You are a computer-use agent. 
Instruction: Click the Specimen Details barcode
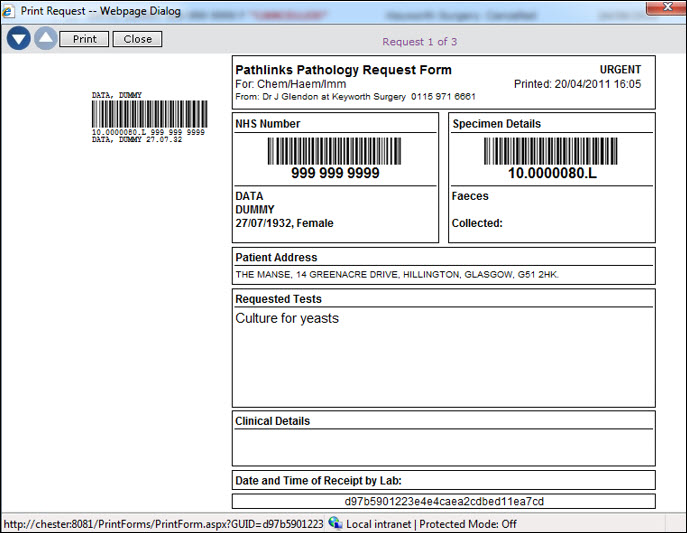coord(551,150)
